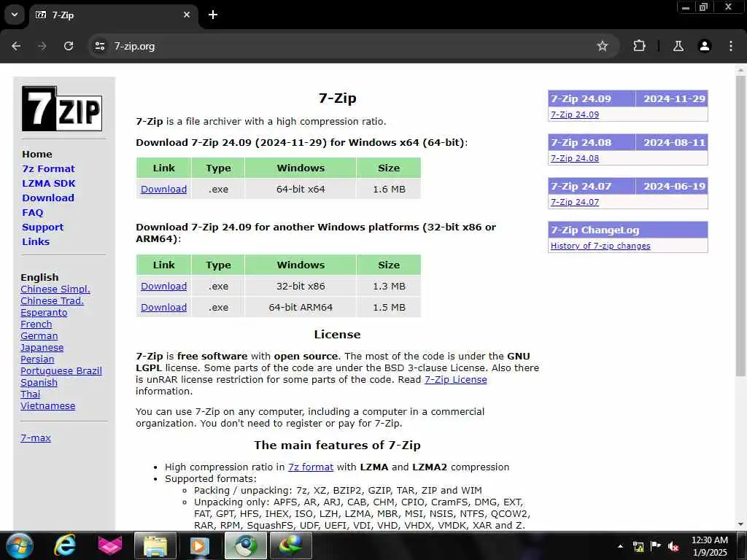The height and width of the screenshot is (560, 747).
Task: Open the 7-max link
Action: (x=35, y=437)
